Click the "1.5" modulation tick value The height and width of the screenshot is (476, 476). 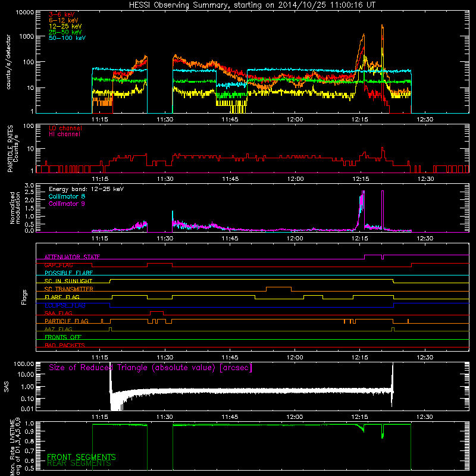pos(29,208)
